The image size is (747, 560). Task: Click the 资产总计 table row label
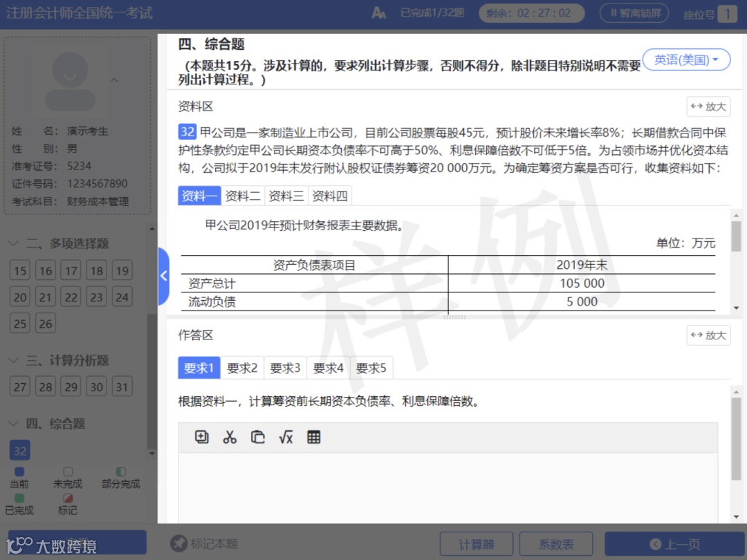[x=212, y=283]
